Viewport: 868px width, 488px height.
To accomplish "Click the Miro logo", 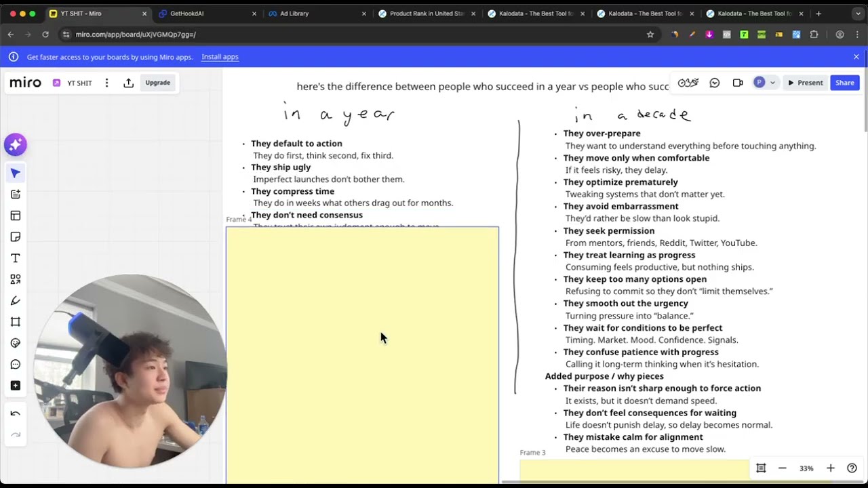I will pyautogui.click(x=26, y=83).
